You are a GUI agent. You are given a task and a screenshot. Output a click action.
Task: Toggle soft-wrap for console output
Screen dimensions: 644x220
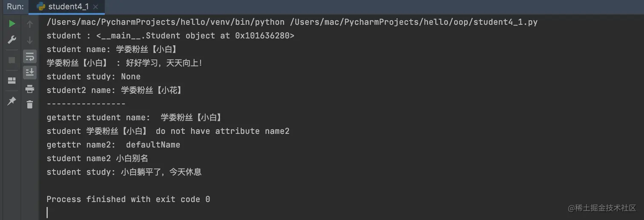[30, 56]
